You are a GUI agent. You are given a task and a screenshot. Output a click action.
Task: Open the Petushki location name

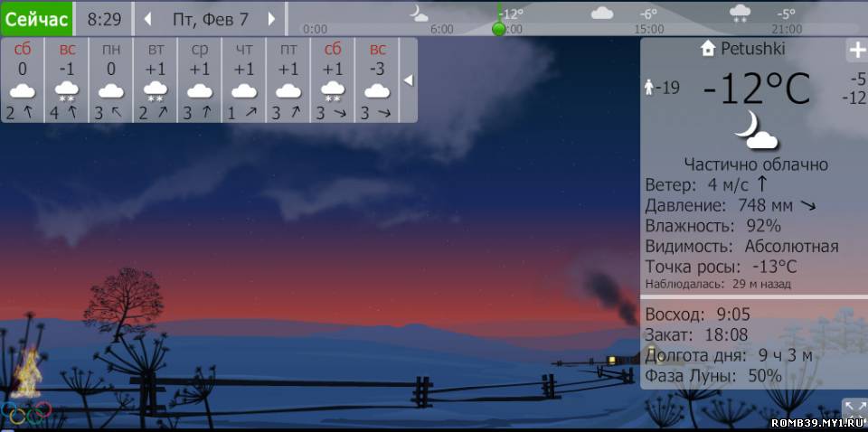[753, 49]
